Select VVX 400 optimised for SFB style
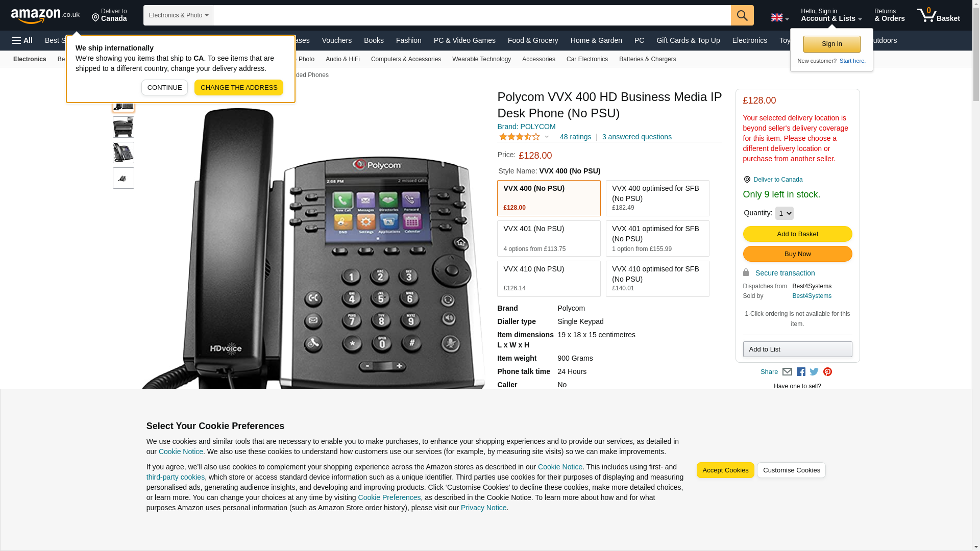 pos(657,198)
